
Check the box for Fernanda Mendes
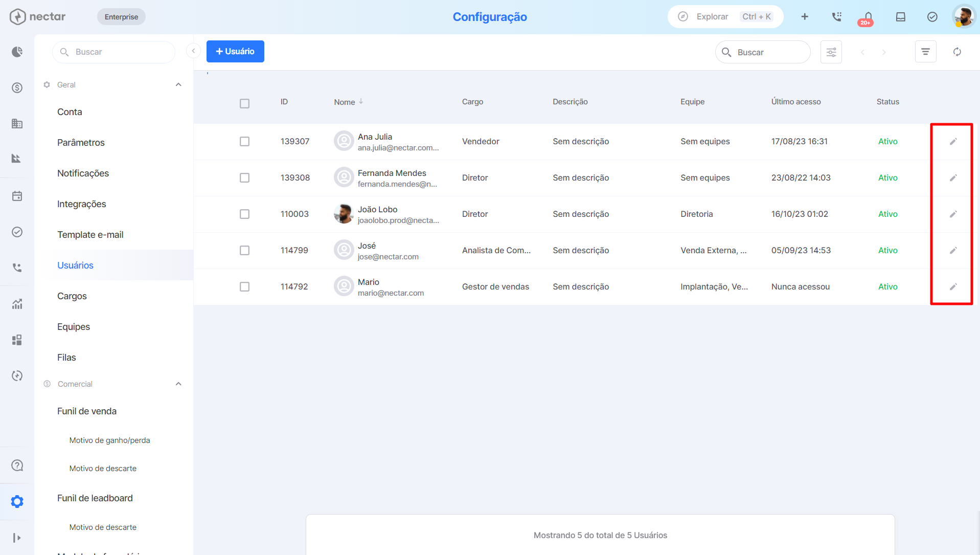(244, 177)
